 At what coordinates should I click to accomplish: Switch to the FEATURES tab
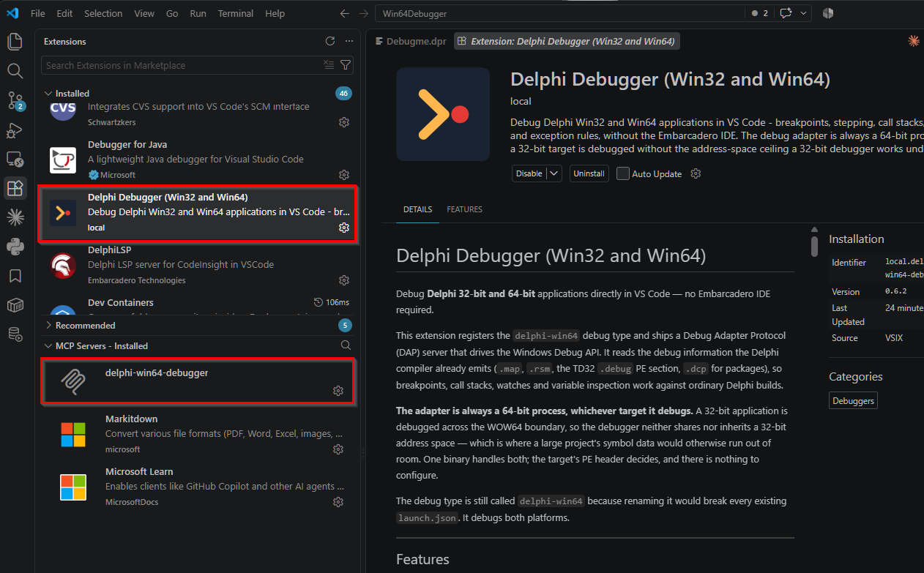click(x=464, y=209)
